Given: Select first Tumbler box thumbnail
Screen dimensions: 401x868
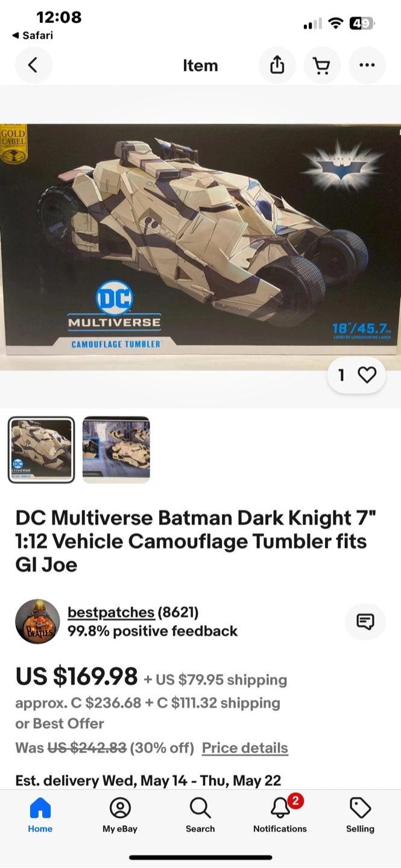Looking at the screenshot, I should tap(41, 450).
